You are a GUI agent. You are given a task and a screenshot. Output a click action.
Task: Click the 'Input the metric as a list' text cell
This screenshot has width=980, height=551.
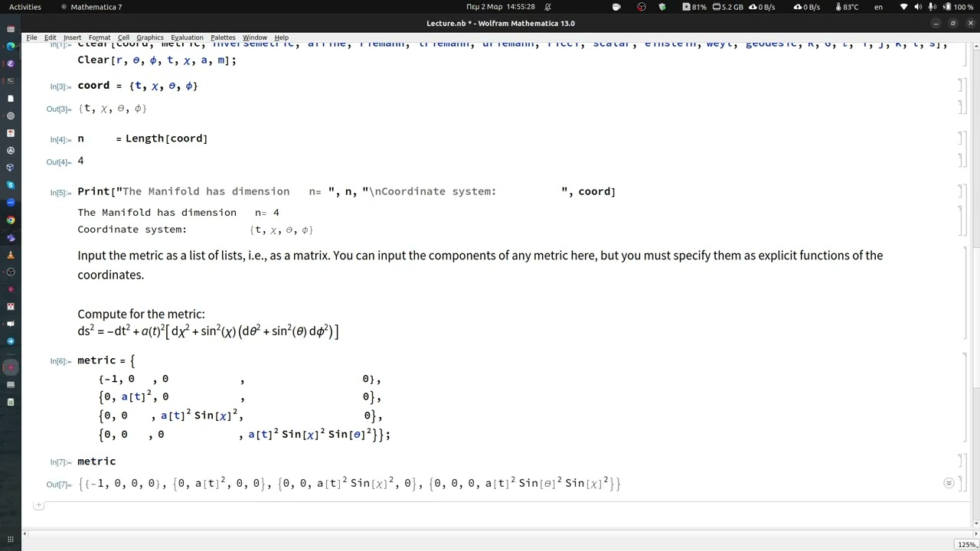point(480,265)
